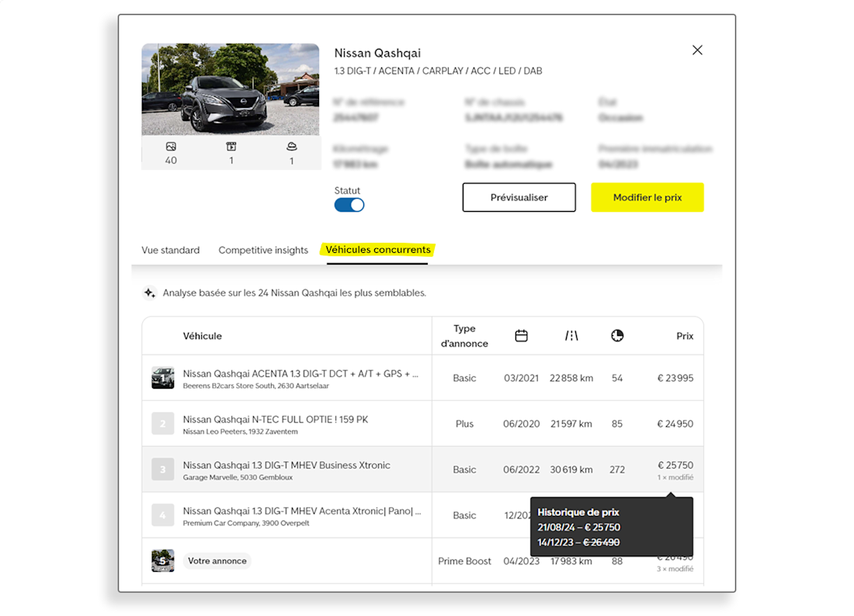Click Premium Car Company, 3900 Overpelt text
The image size is (854, 616).
(246, 523)
